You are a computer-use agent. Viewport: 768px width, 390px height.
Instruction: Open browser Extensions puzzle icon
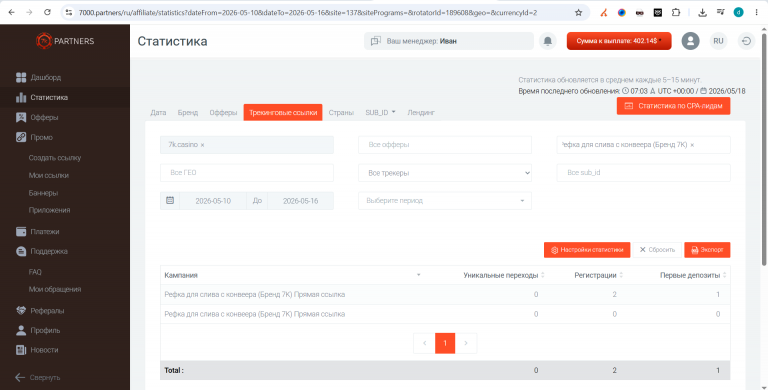tap(676, 13)
